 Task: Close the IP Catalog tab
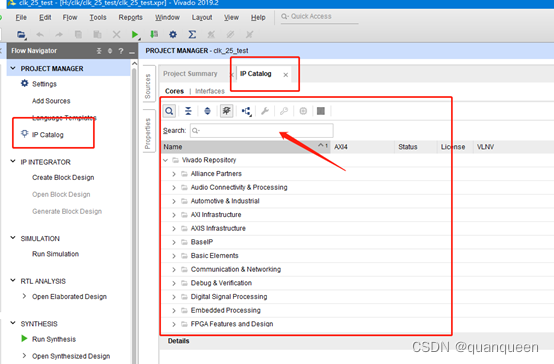285,75
